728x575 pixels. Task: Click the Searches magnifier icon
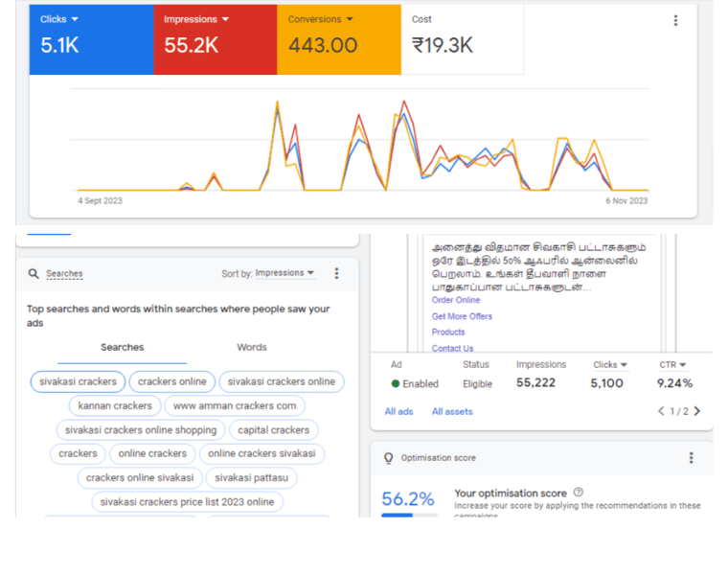pyautogui.click(x=34, y=273)
